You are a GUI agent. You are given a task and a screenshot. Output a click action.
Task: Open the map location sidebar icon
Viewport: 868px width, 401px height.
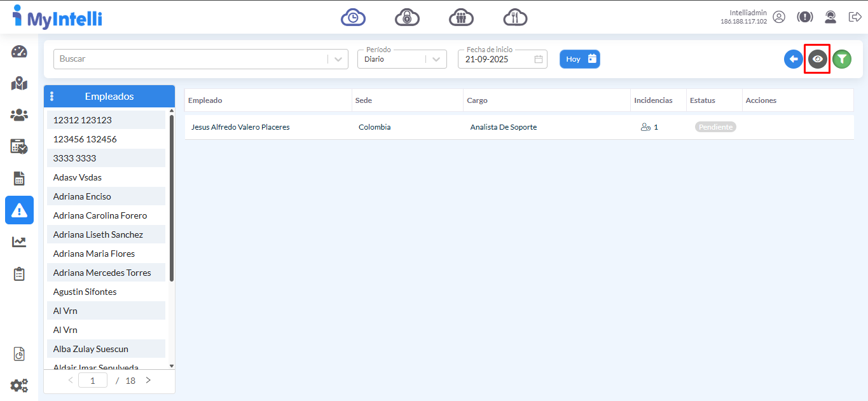pos(19,83)
